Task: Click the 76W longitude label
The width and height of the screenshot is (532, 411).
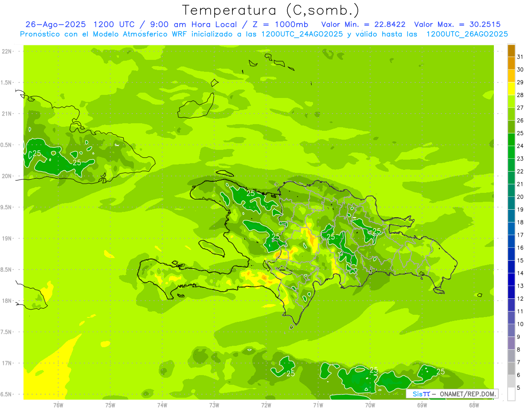Action: tap(58, 405)
